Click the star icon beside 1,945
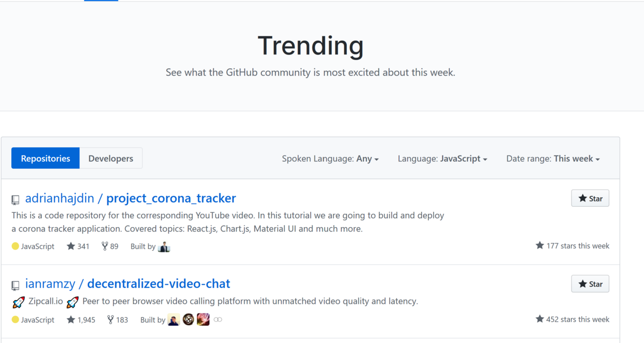Viewport: 644px width, 343px height. [x=70, y=319]
